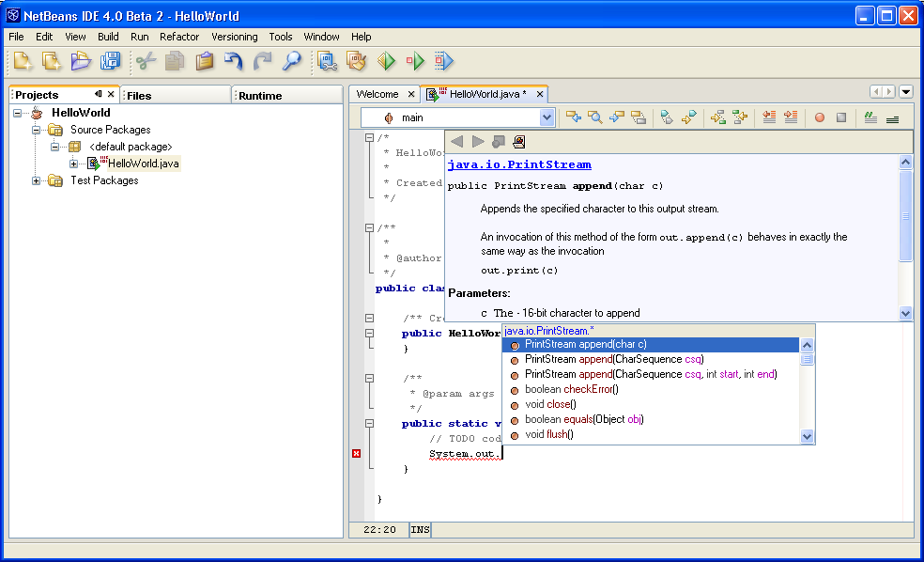Open javadoc in external browser icon
Image resolution: width=924 pixels, height=562 pixels.
(x=519, y=142)
